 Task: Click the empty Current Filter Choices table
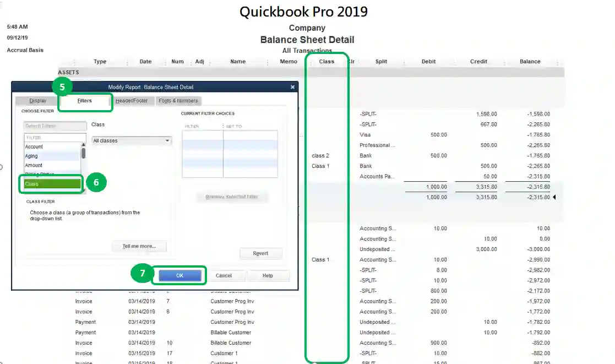pyautogui.click(x=230, y=154)
